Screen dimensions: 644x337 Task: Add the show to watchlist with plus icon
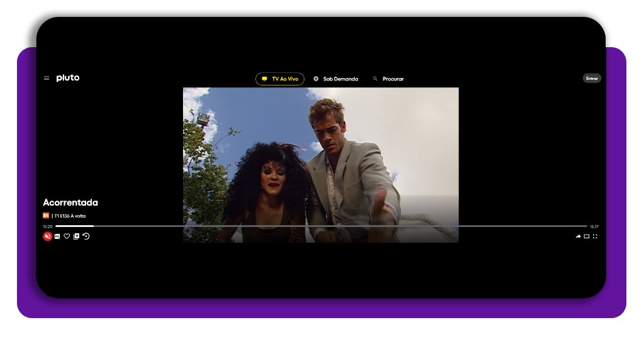pos(76,236)
